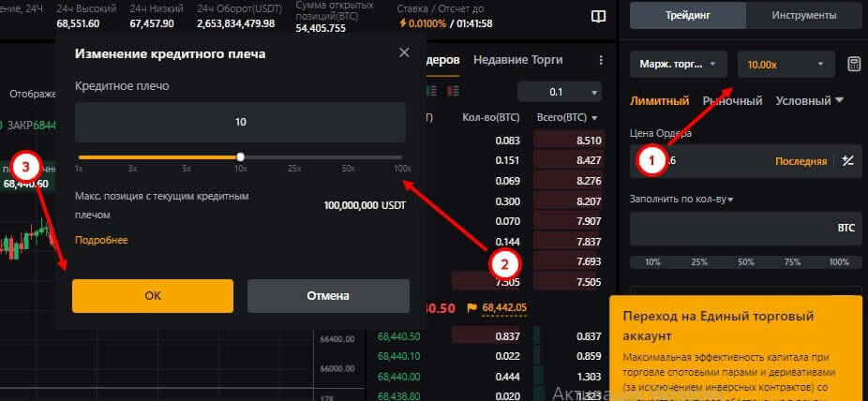Confirm leverage with the OK button
The height and width of the screenshot is (401, 868).
tap(153, 295)
